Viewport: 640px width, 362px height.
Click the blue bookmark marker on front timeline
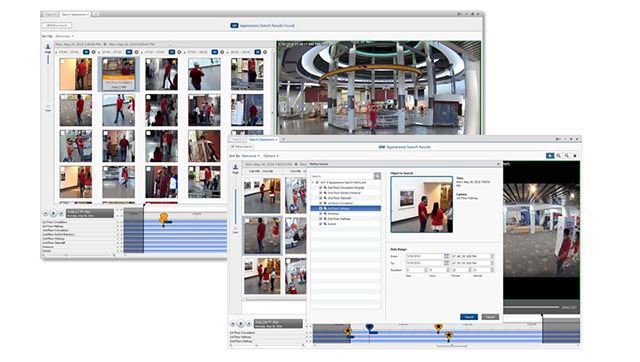tap(370, 328)
